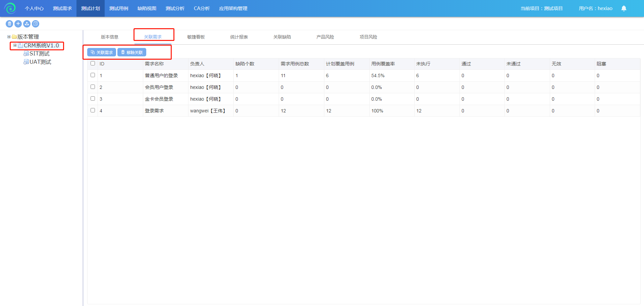Toggle the select-all checkbox in table header
Screen dimensions: 644x306
(93, 63)
